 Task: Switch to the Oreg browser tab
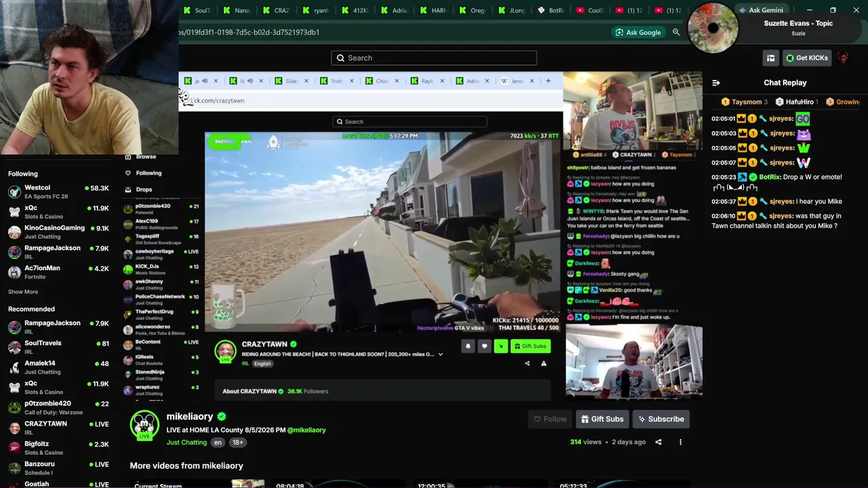473,10
